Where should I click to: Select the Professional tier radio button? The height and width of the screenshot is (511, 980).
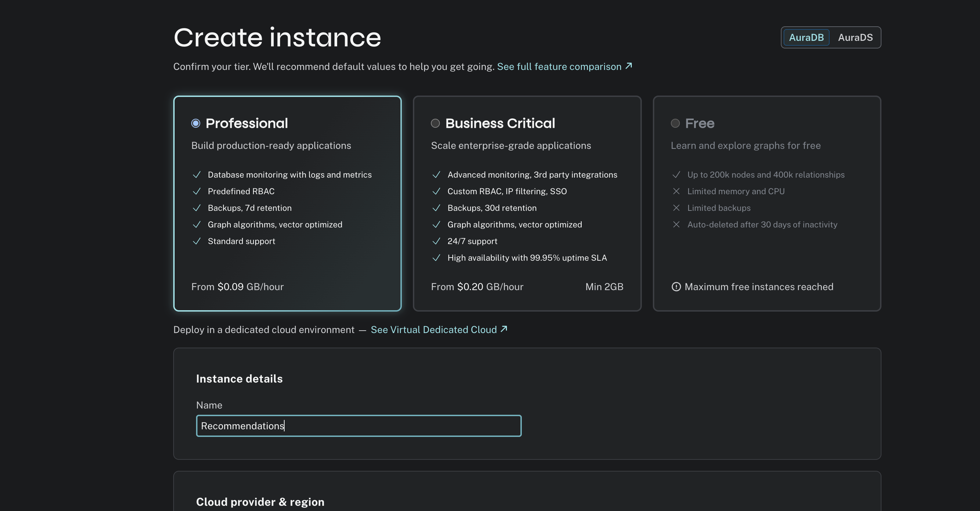[x=195, y=123]
